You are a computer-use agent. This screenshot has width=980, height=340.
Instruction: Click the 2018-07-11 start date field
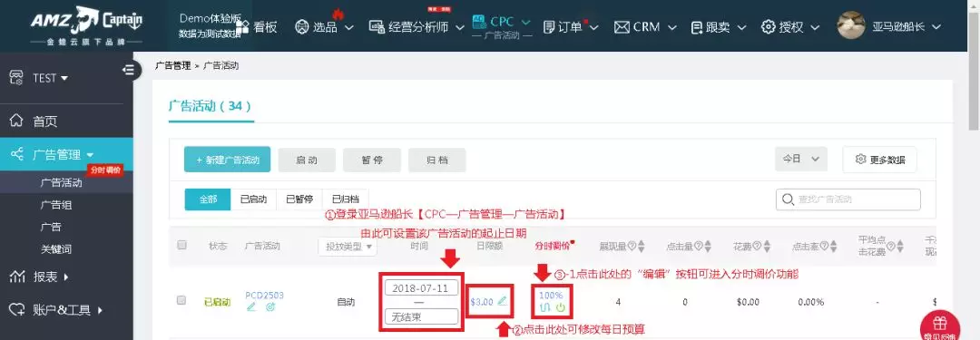422,288
